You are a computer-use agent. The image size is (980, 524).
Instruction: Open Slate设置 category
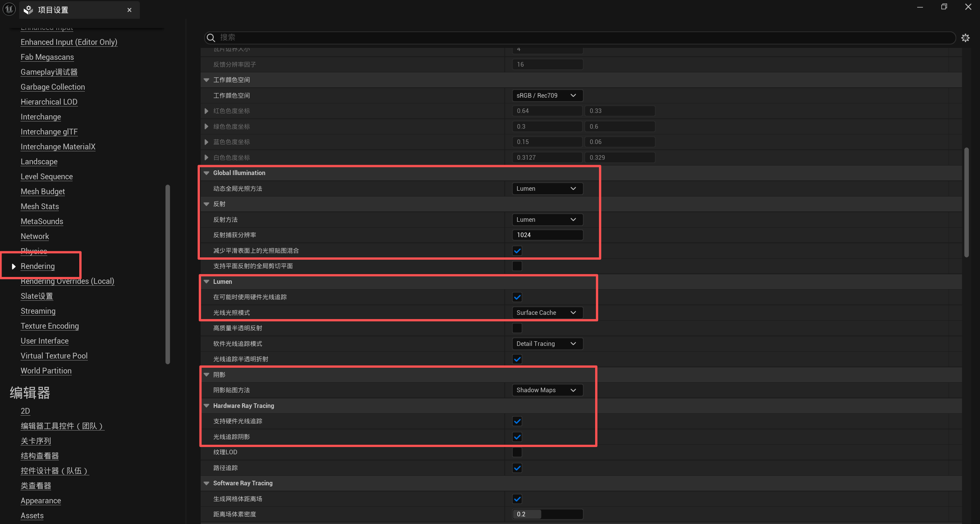click(x=37, y=296)
